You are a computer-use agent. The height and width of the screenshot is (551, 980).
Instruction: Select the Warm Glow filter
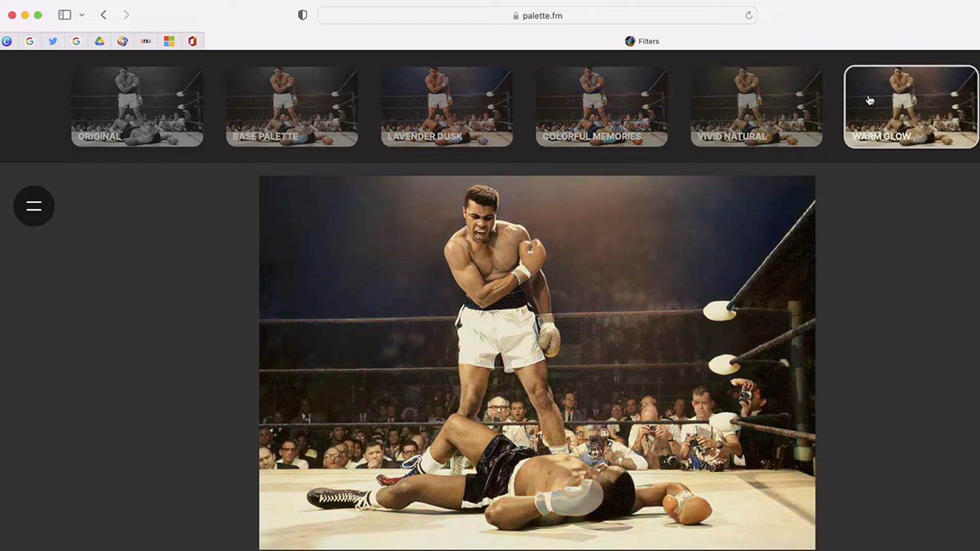pyautogui.click(x=912, y=107)
